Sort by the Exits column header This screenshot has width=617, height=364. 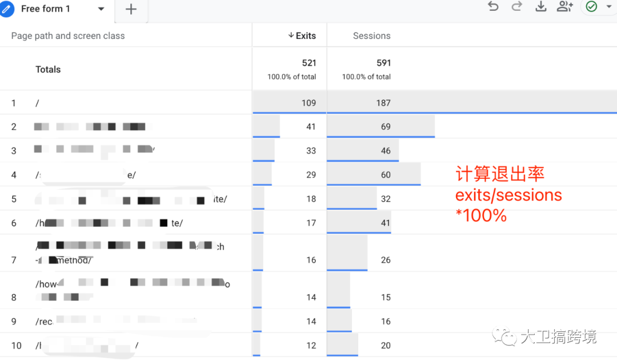(306, 35)
